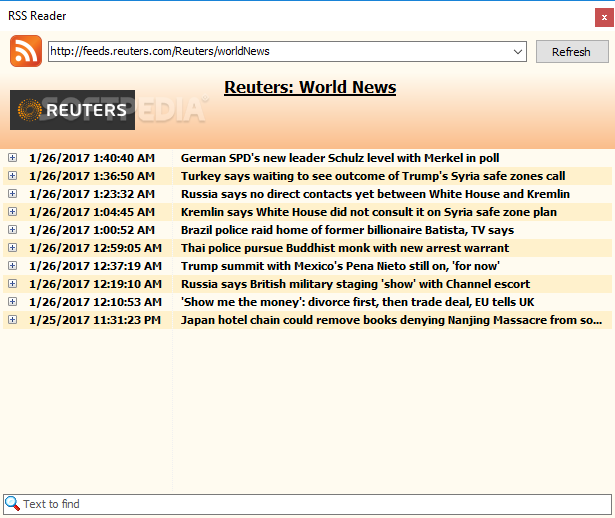Image resolution: width=615 pixels, height=518 pixels.
Task: Click the date 1/26/2017 1:40:40 AM
Action: [92, 158]
